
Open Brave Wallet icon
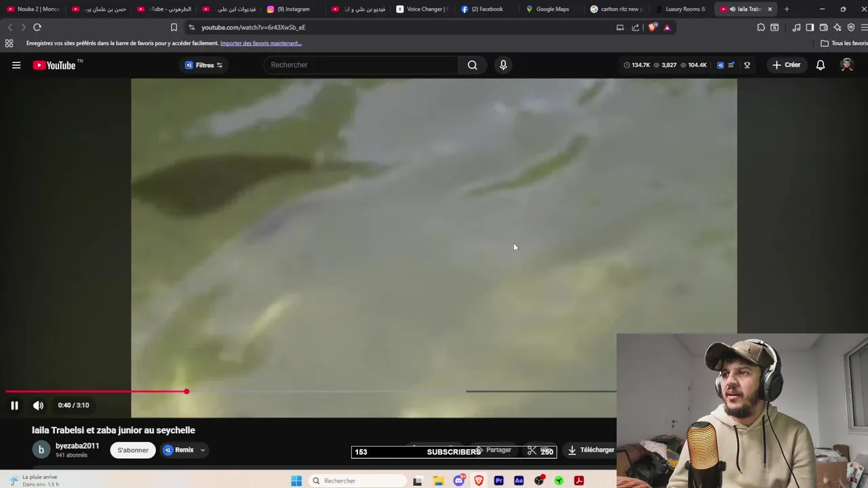(823, 27)
